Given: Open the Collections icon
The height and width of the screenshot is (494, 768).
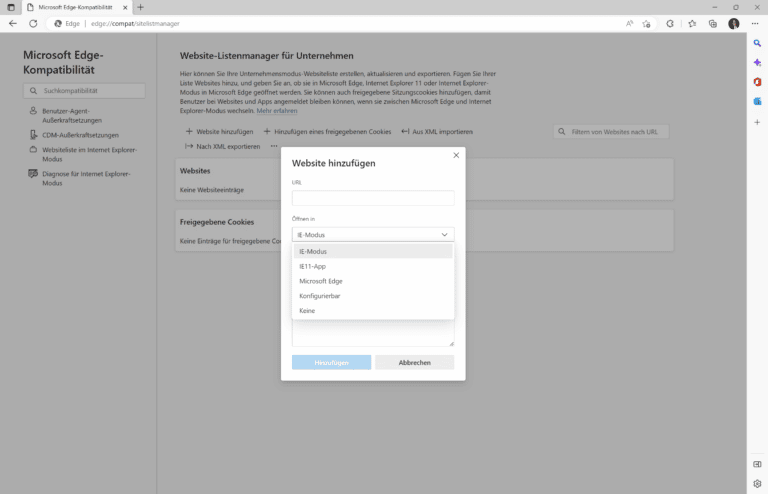Looking at the screenshot, I should (x=713, y=24).
